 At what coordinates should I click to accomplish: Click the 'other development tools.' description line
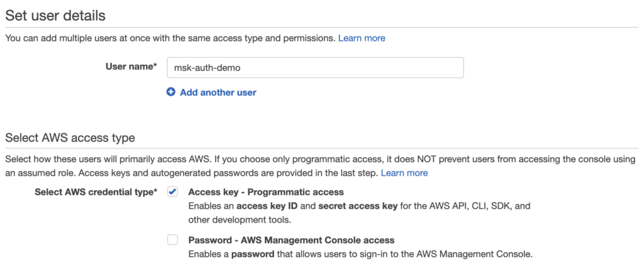(x=239, y=220)
